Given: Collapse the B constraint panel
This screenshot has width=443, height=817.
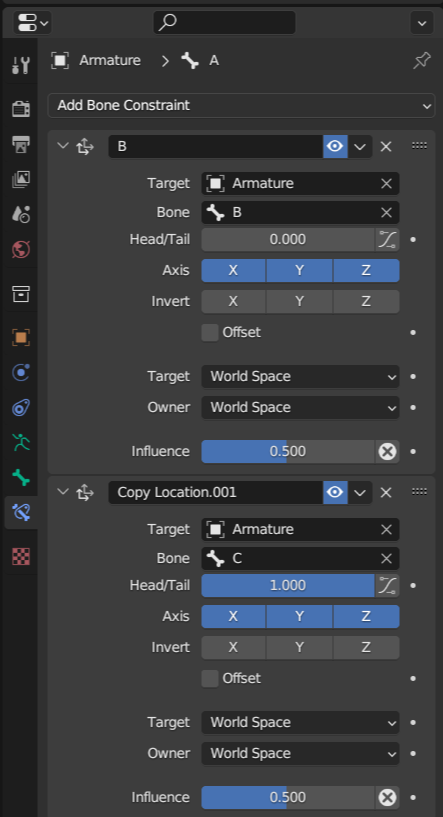Looking at the screenshot, I should (63, 146).
